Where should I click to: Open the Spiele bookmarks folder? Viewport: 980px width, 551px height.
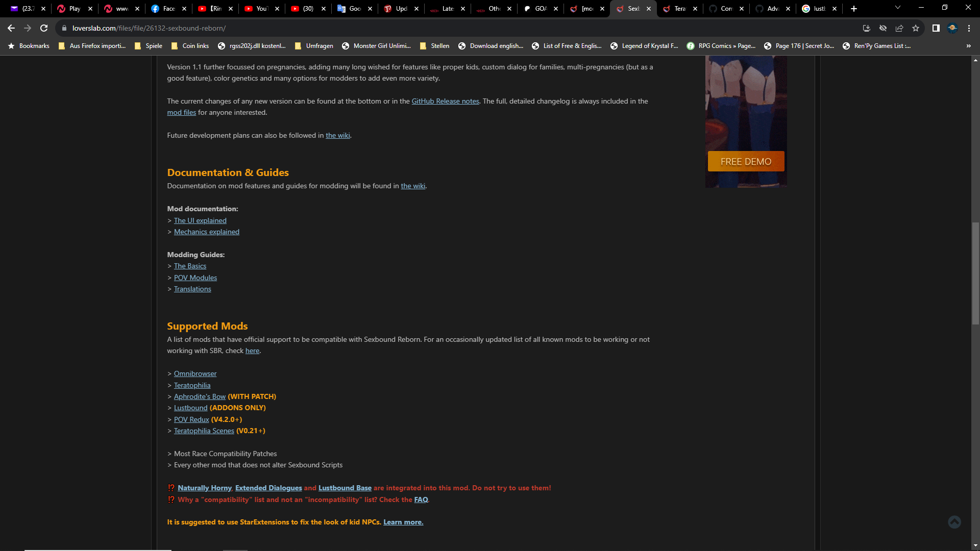pos(149,46)
